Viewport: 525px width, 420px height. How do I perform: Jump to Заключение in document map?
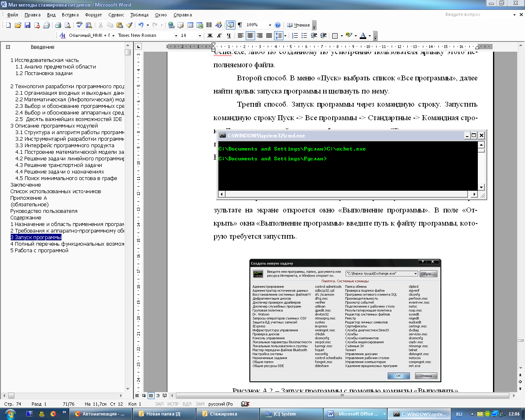pyautogui.click(x=25, y=185)
